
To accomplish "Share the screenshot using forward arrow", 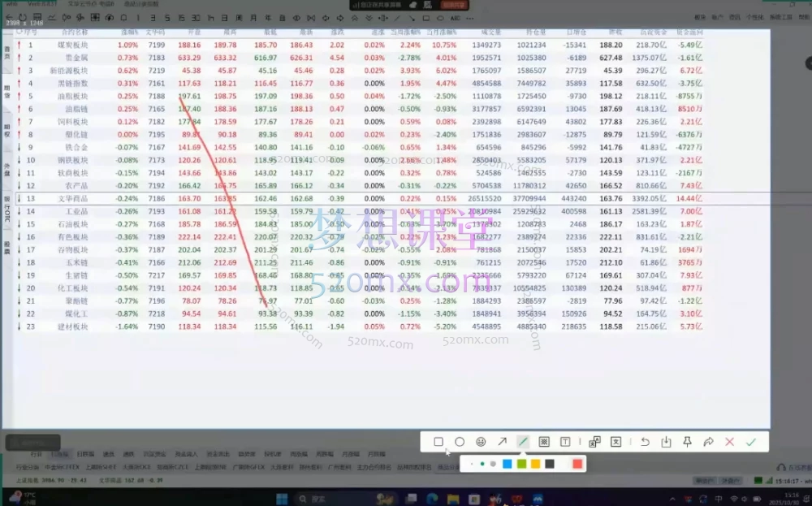I will point(708,442).
